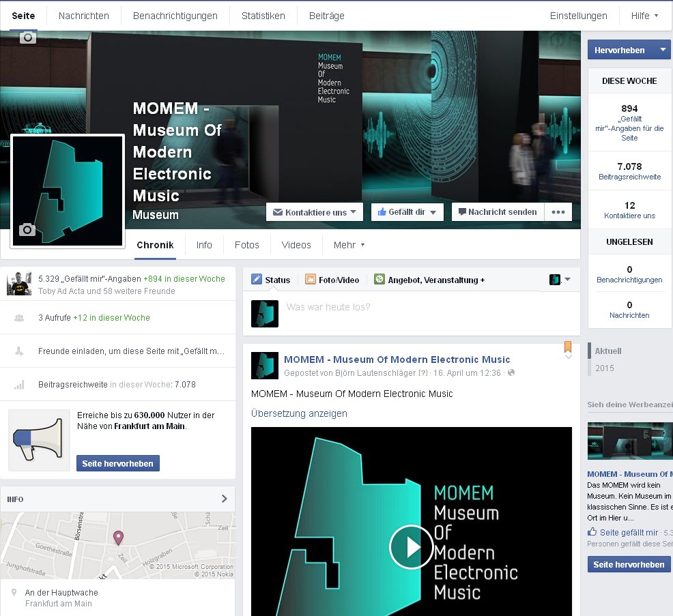The image size is (673, 616).
Task: Click the An der Hauptwache address text
Action: 61,592
